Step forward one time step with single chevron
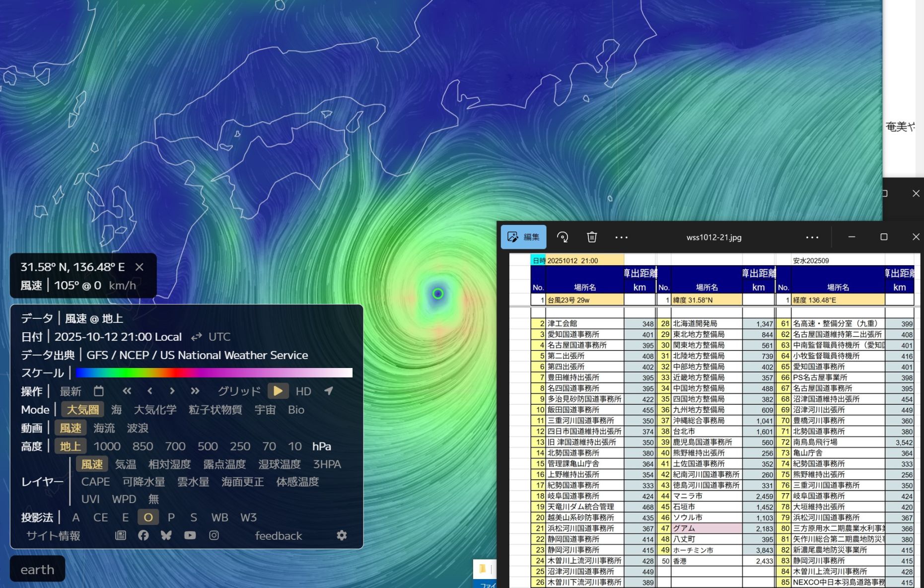The width and height of the screenshot is (924, 588). tap(172, 391)
